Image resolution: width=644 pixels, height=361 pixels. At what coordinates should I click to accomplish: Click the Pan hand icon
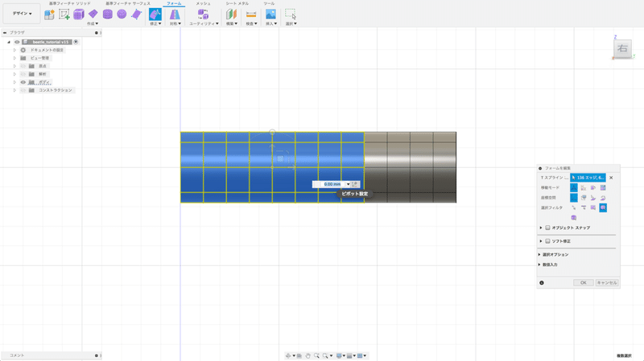308,355
